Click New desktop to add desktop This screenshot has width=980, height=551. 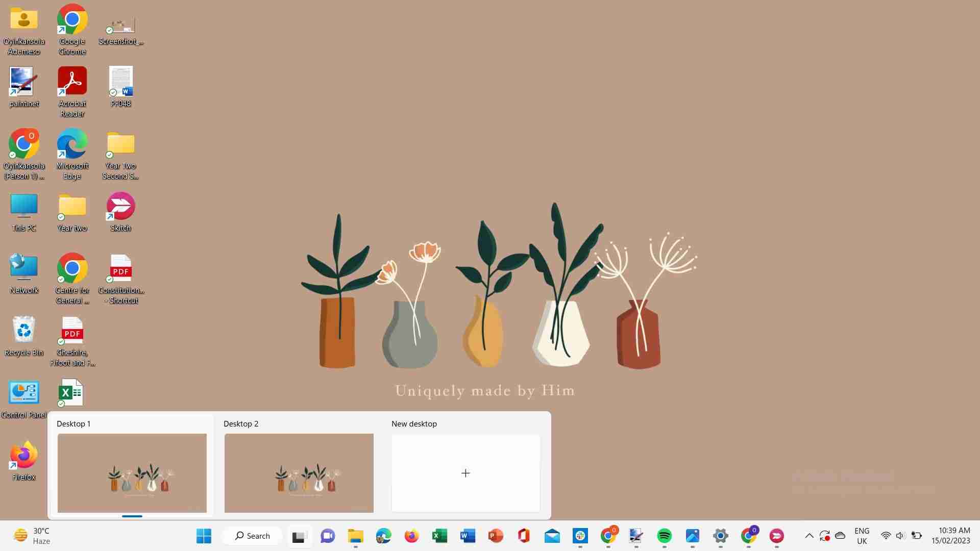coord(465,473)
